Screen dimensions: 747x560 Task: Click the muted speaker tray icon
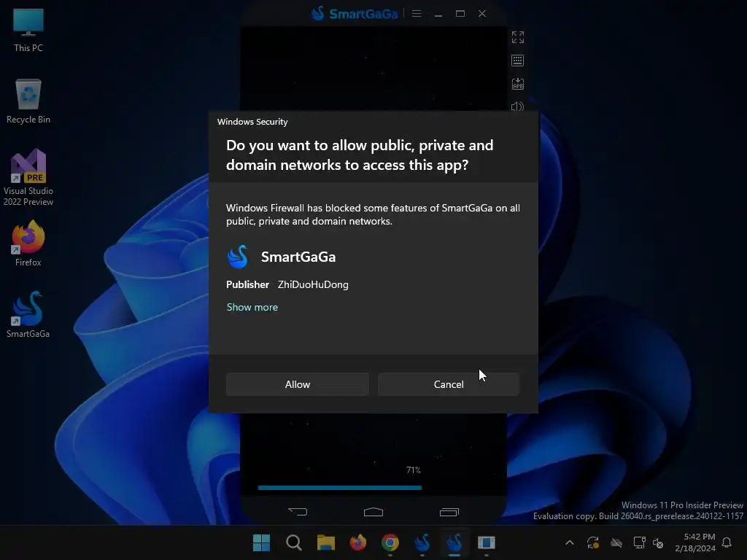click(x=658, y=542)
